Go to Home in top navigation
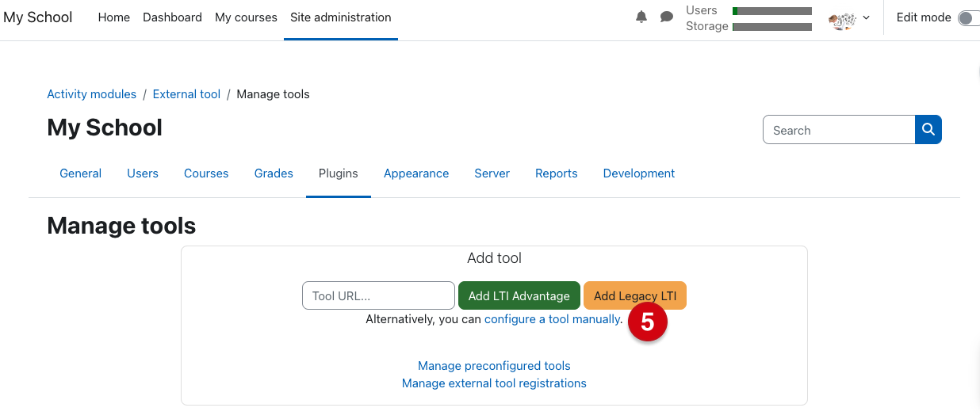The image size is (980, 419). click(114, 17)
